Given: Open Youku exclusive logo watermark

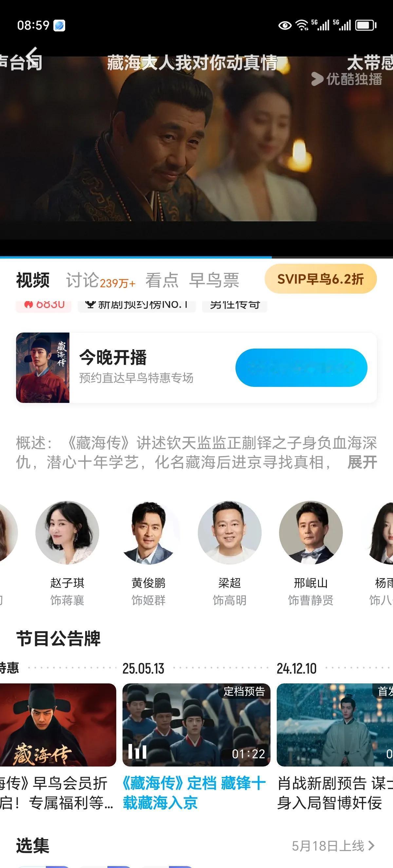Looking at the screenshot, I should tap(346, 79).
